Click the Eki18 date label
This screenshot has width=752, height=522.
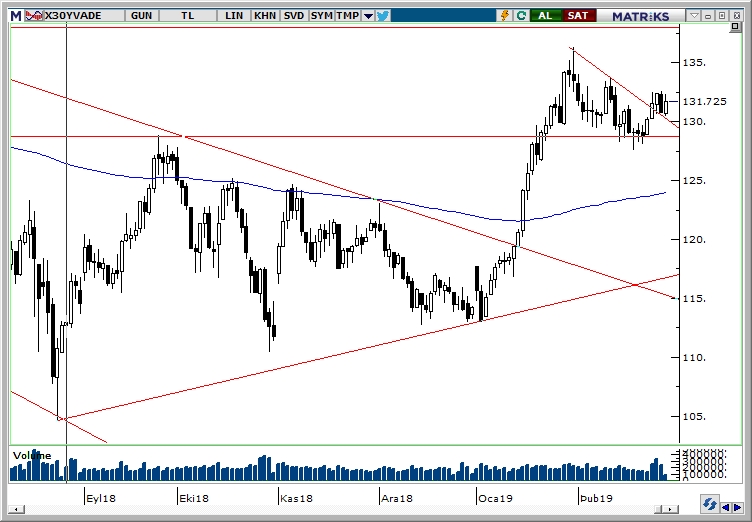click(x=194, y=498)
